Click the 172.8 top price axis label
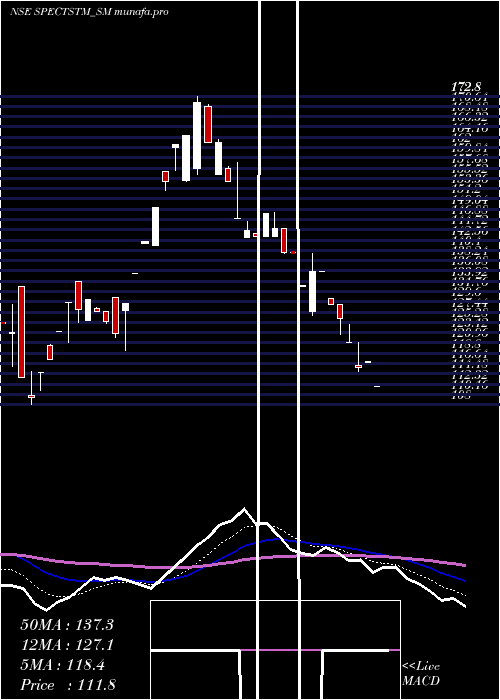The width and height of the screenshot is (500, 700). 465,87
